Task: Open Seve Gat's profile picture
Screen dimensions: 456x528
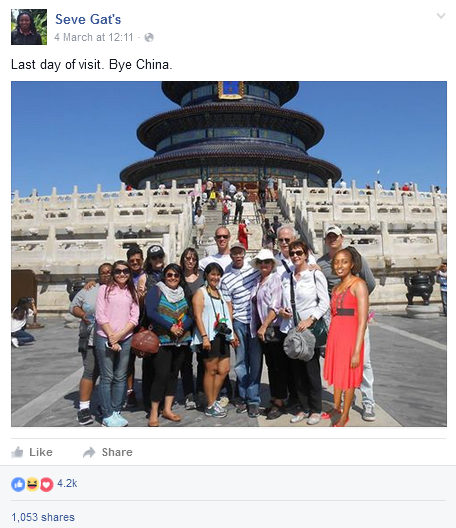Action: pos(29,27)
